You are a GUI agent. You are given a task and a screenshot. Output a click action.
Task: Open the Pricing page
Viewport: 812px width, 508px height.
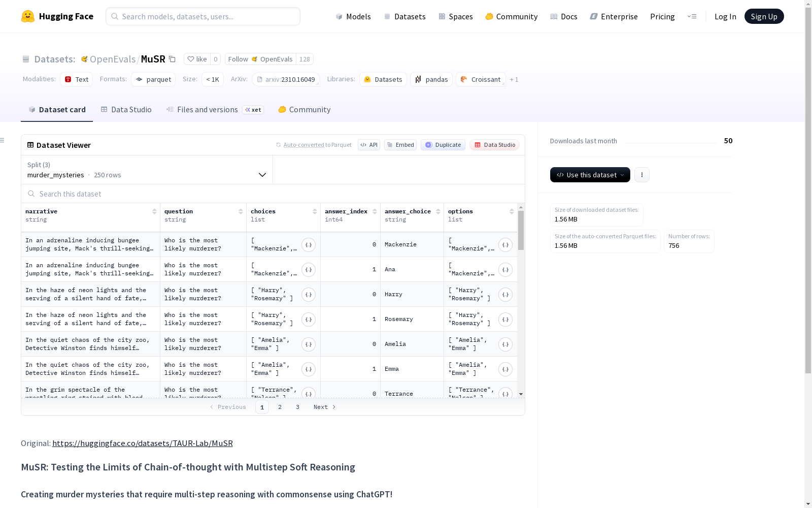[662, 16]
